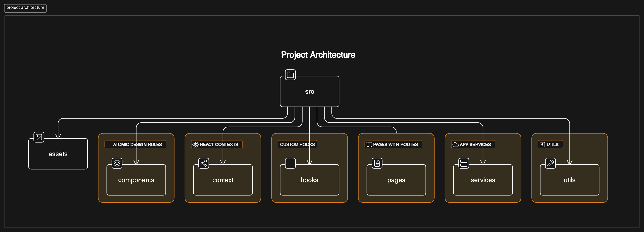
Task: Select the utils wrench icon
Action: tap(550, 165)
